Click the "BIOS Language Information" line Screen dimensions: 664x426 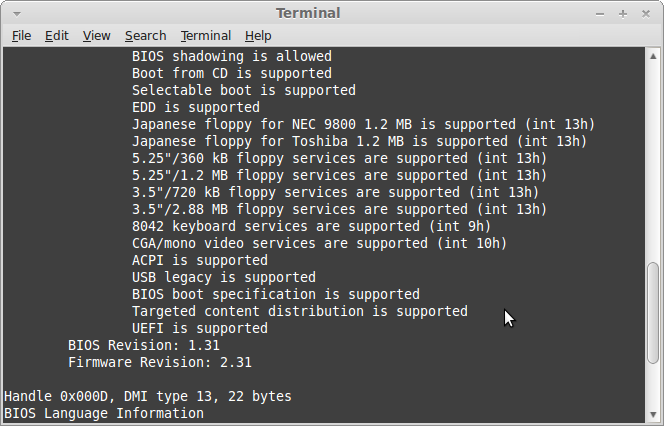pyautogui.click(x=104, y=413)
